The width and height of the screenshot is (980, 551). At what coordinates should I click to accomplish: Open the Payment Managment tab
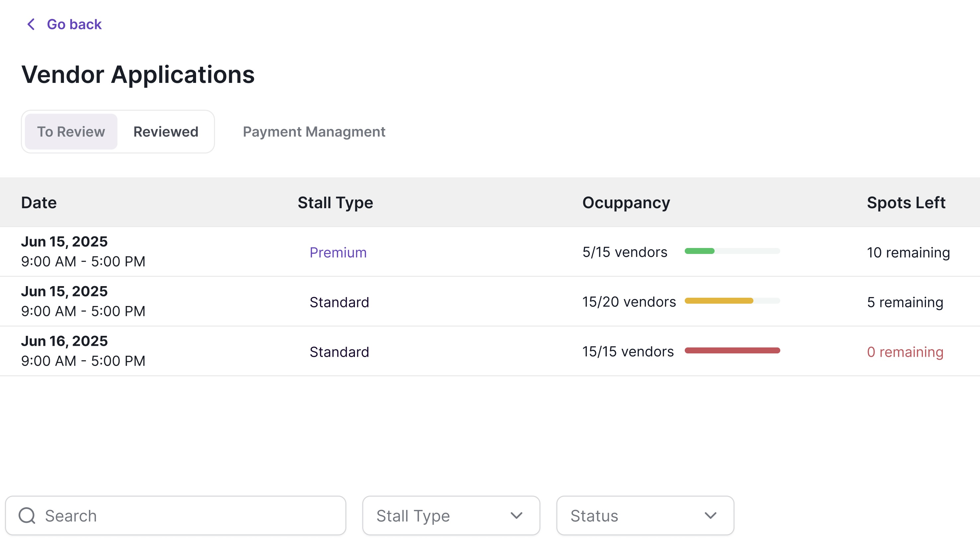click(314, 132)
